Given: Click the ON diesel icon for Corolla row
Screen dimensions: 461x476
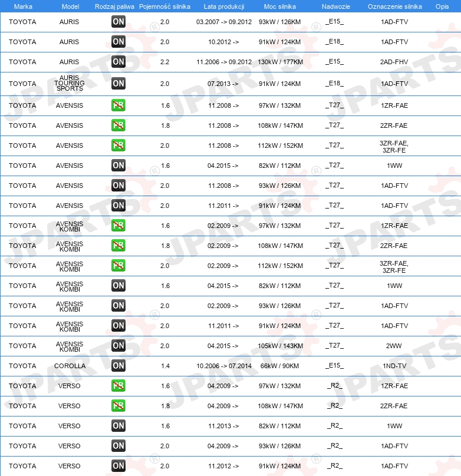Looking at the screenshot, I should pyautogui.click(x=118, y=366).
